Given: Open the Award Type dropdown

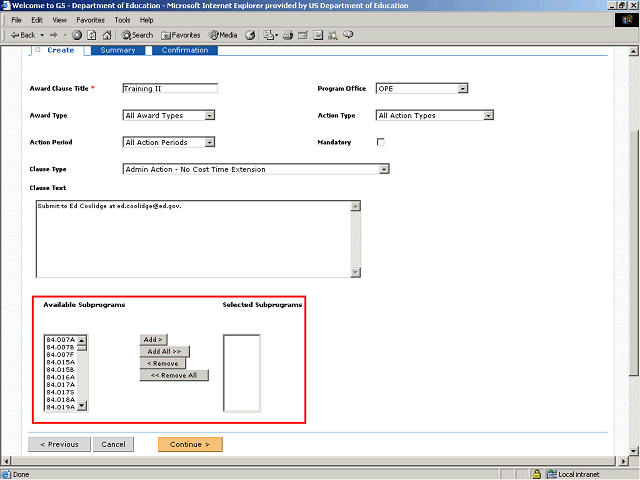Looking at the screenshot, I should point(169,116).
